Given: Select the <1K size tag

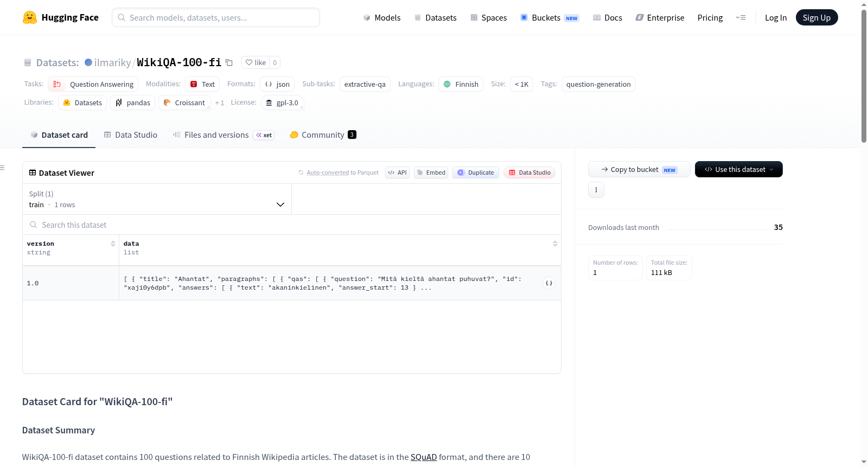Looking at the screenshot, I should tap(521, 84).
